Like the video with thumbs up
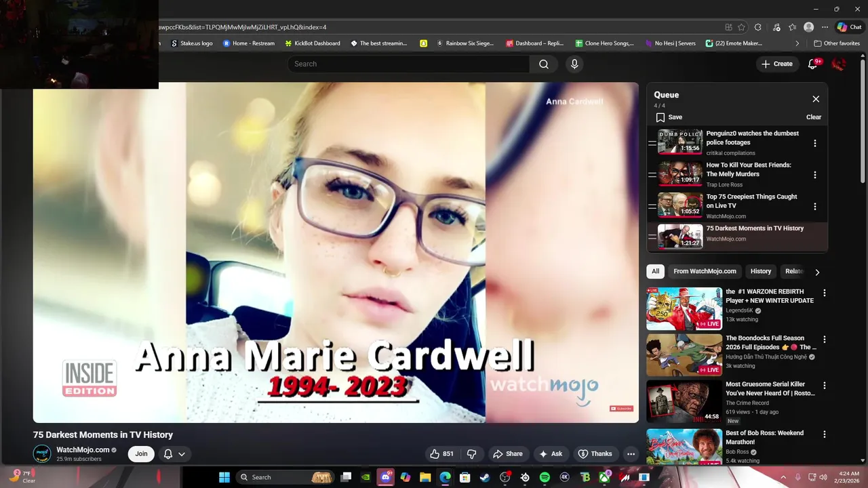868x488 pixels. click(441, 454)
